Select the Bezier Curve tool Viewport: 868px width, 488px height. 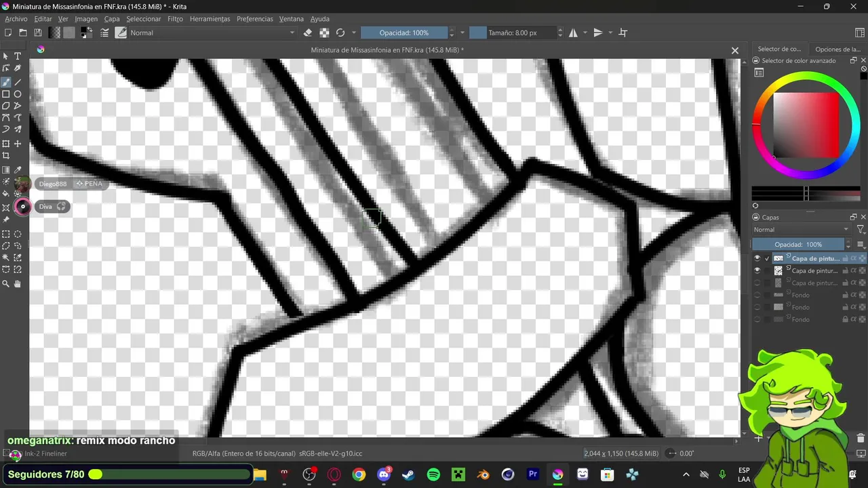click(x=6, y=118)
